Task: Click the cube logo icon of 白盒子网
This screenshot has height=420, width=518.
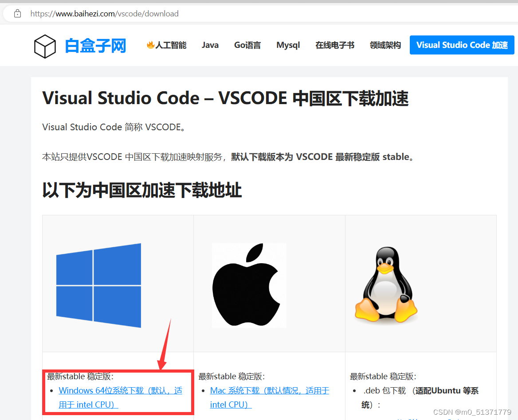Action: tap(45, 46)
